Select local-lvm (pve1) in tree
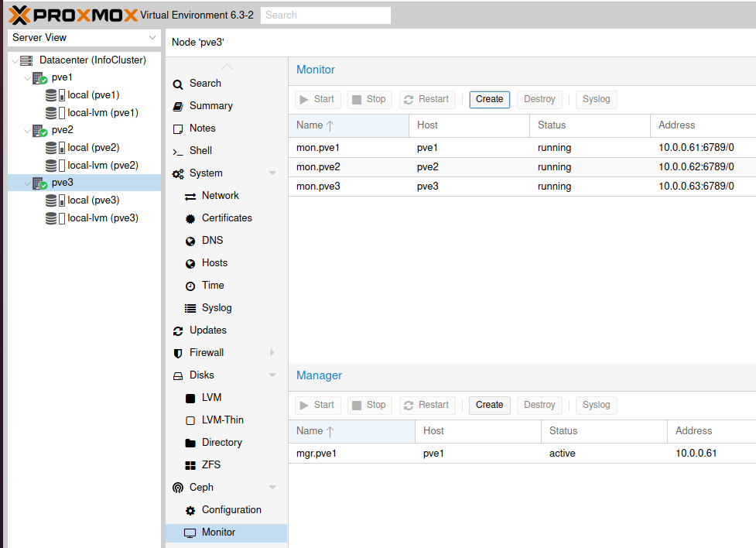756x548 pixels. coord(84,113)
